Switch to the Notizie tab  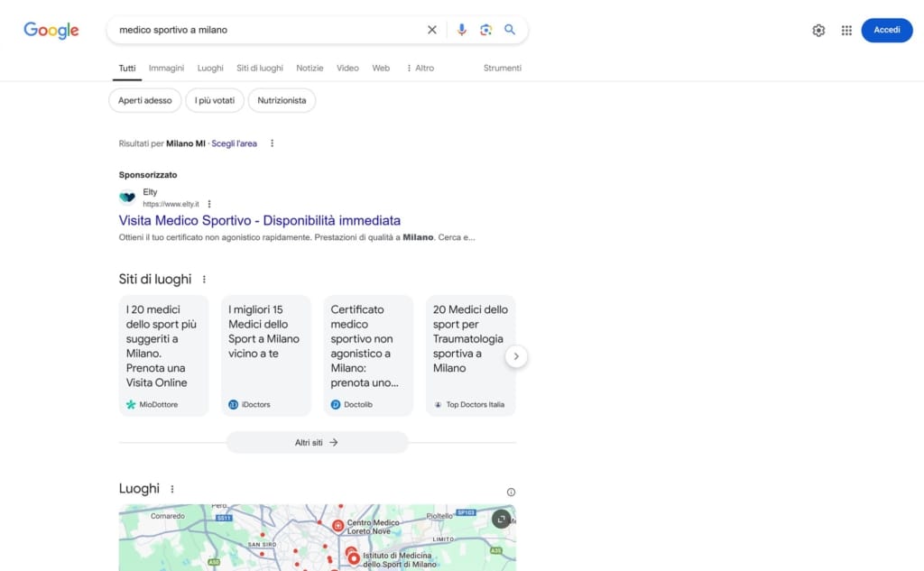coord(310,69)
